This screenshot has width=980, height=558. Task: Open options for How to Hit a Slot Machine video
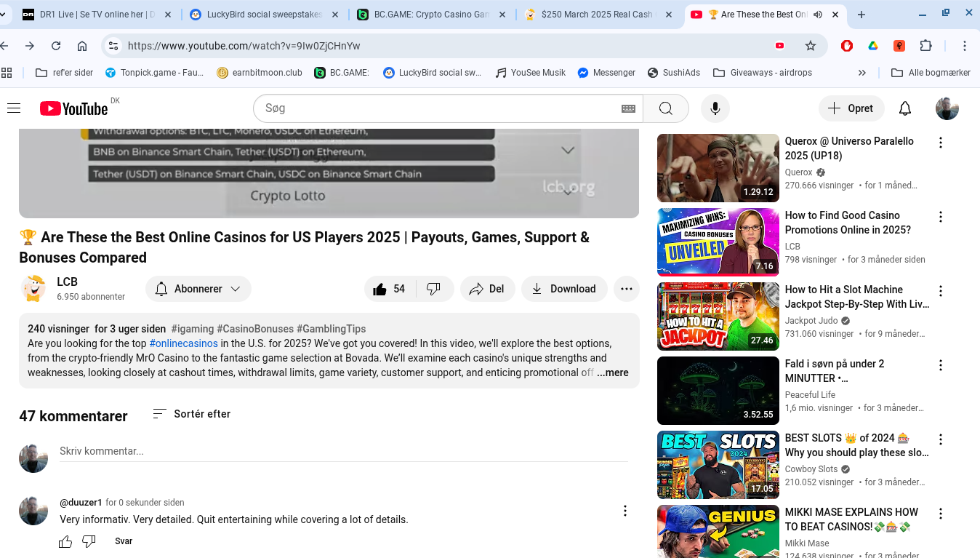pos(941,291)
